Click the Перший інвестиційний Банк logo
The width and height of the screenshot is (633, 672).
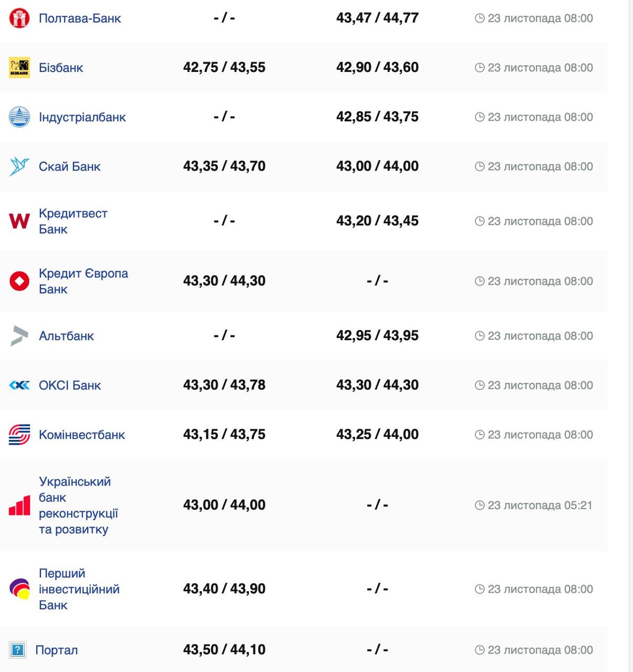tap(19, 589)
